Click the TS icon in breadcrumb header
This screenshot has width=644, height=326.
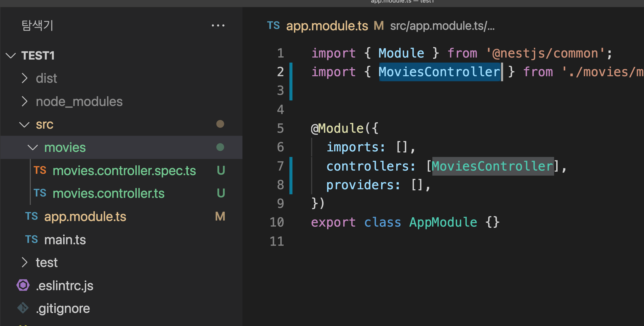pyautogui.click(x=274, y=25)
